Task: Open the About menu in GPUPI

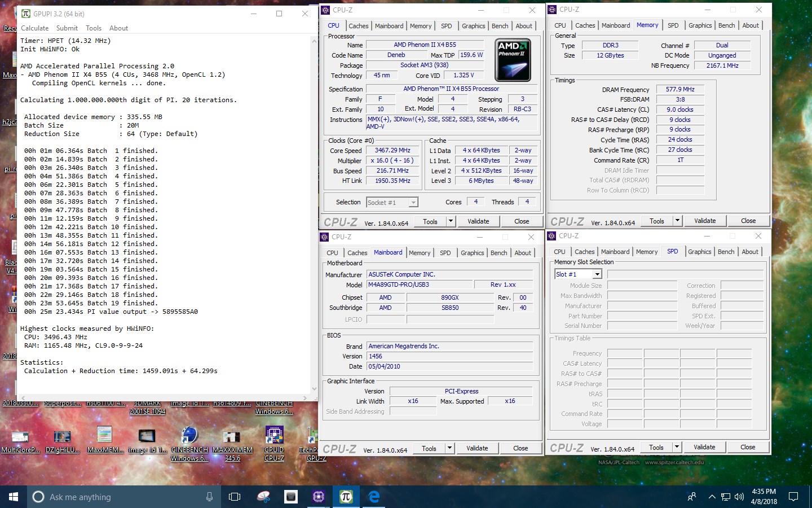Action: click(118, 28)
